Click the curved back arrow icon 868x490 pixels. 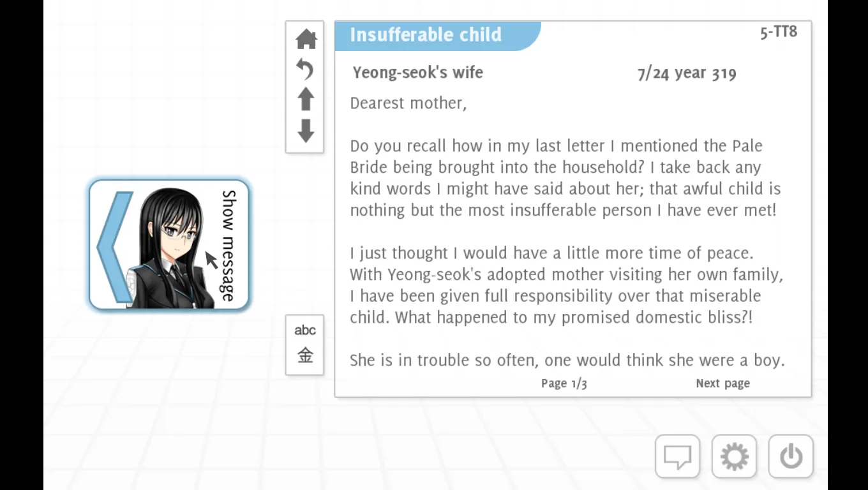click(x=306, y=69)
